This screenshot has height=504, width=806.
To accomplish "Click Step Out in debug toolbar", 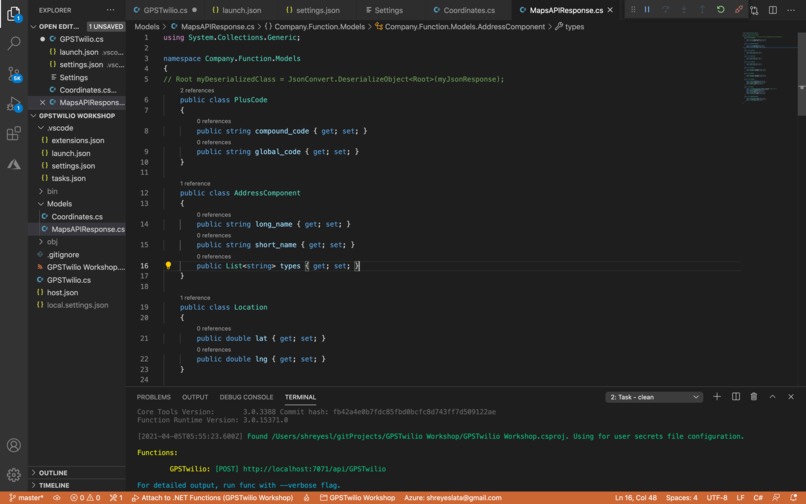I will click(x=702, y=9).
